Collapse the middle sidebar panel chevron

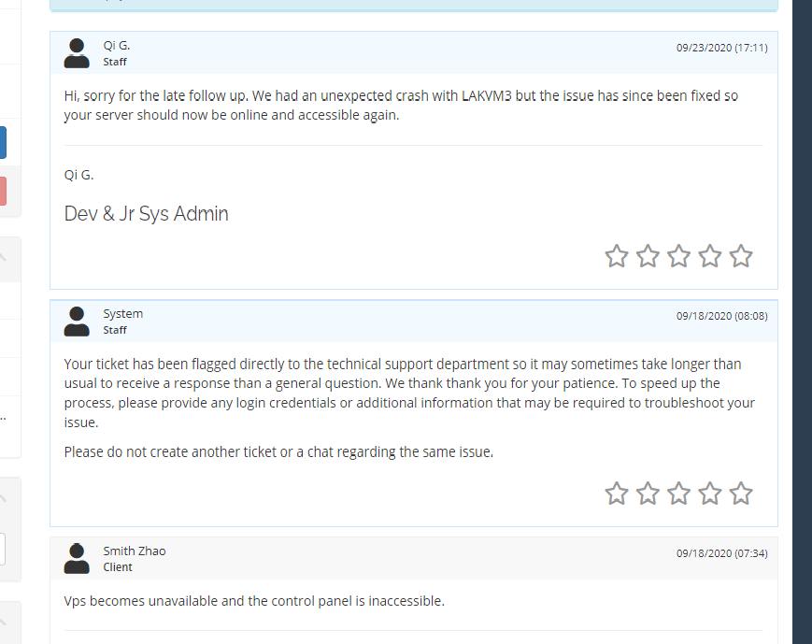(x=4, y=495)
